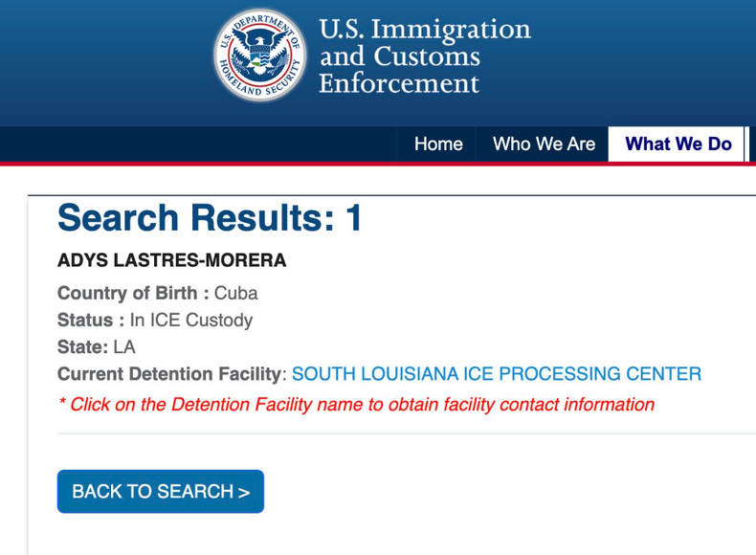Screen dimensions: 756x555
Task: Click the name Adys Lastres-Morera
Action: coord(171,260)
